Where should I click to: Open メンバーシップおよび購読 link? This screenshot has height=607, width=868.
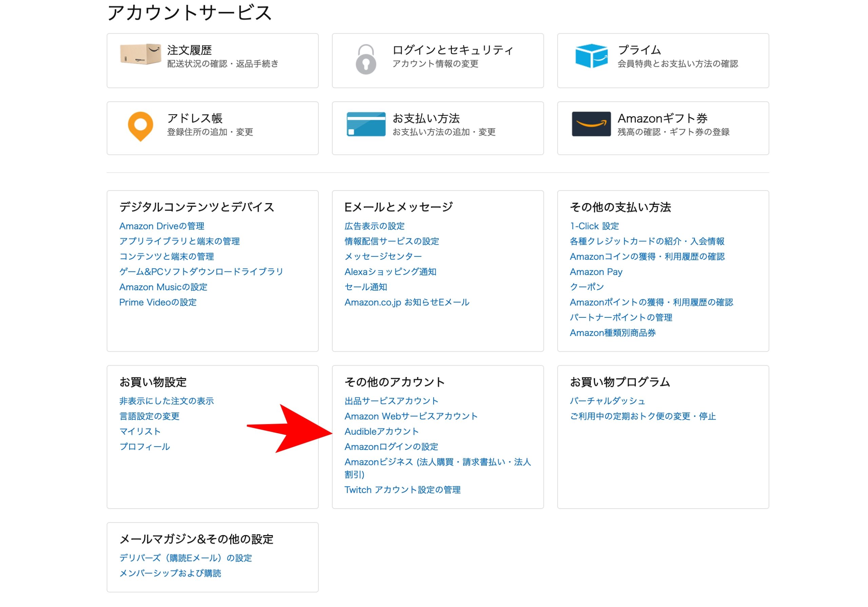(170, 573)
